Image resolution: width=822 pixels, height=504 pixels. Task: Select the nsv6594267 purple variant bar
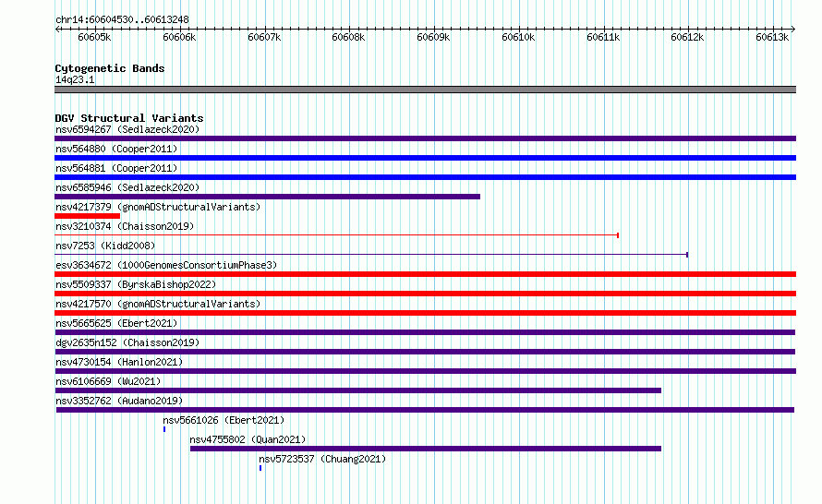[x=425, y=138]
